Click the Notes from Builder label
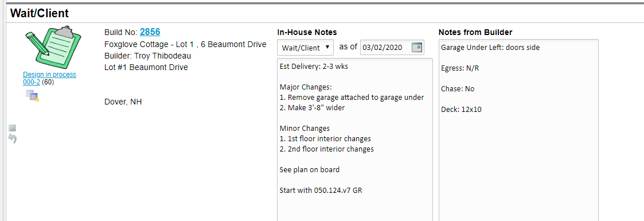 (475, 32)
